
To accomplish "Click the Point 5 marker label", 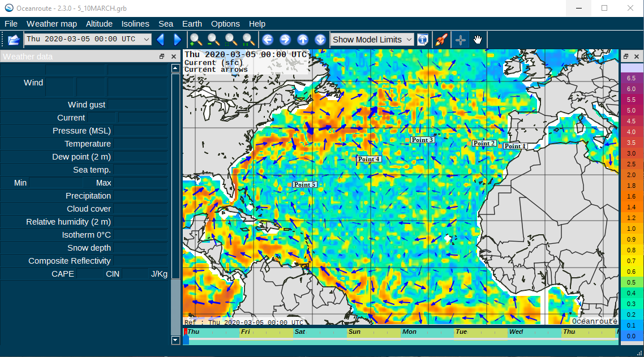I will pos(305,184).
